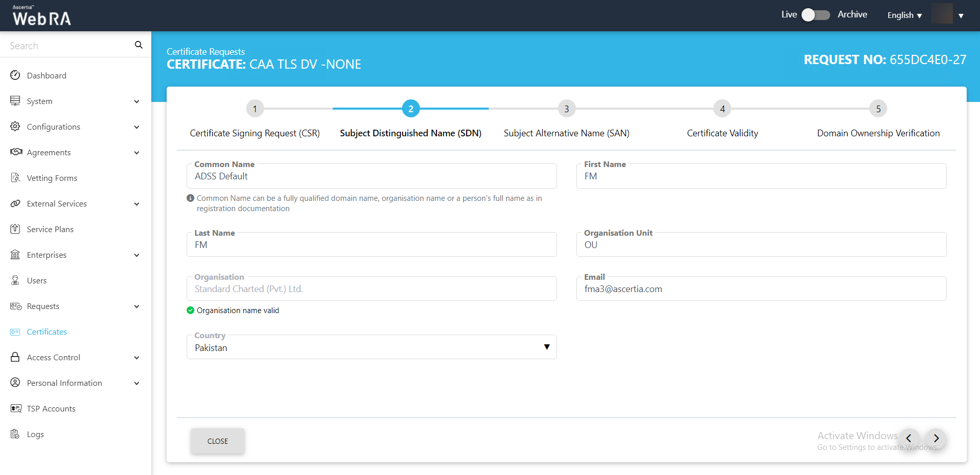Open Dashboard via its gauge icon
The height and width of the screenshot is (475, 980).
click(x=15, y=75)
